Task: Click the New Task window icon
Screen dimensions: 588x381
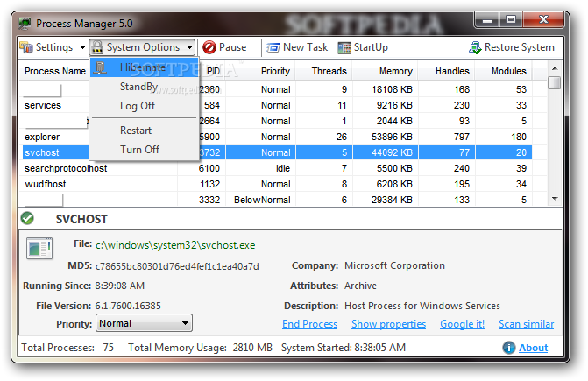Action: pos(273,47)
